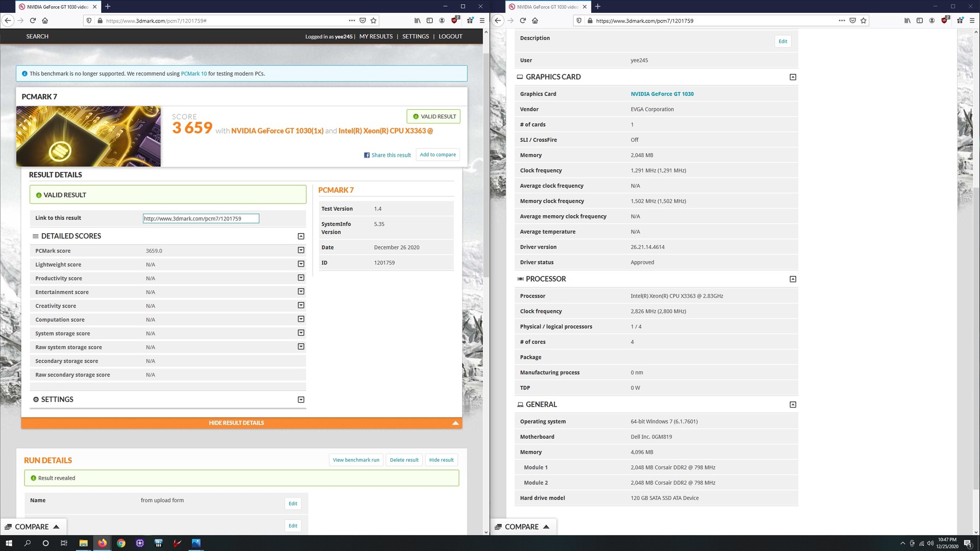980x551 pixels.
Task: Show sidebars icon in left Firefox window
Action: (x=430, y=20)
